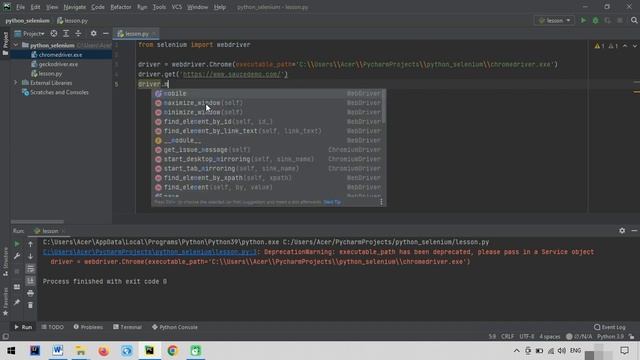
Task: Collapse the python_selenium project folder
Action: pyautogui.click(x=16, y=45)
